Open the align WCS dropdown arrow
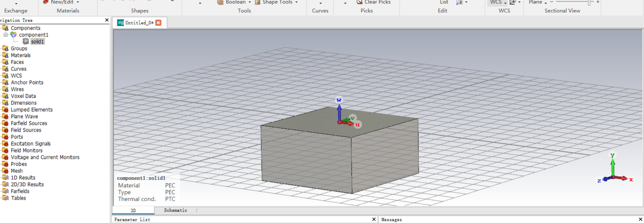This screenshot has width=644, height=223. click(519, 2)
